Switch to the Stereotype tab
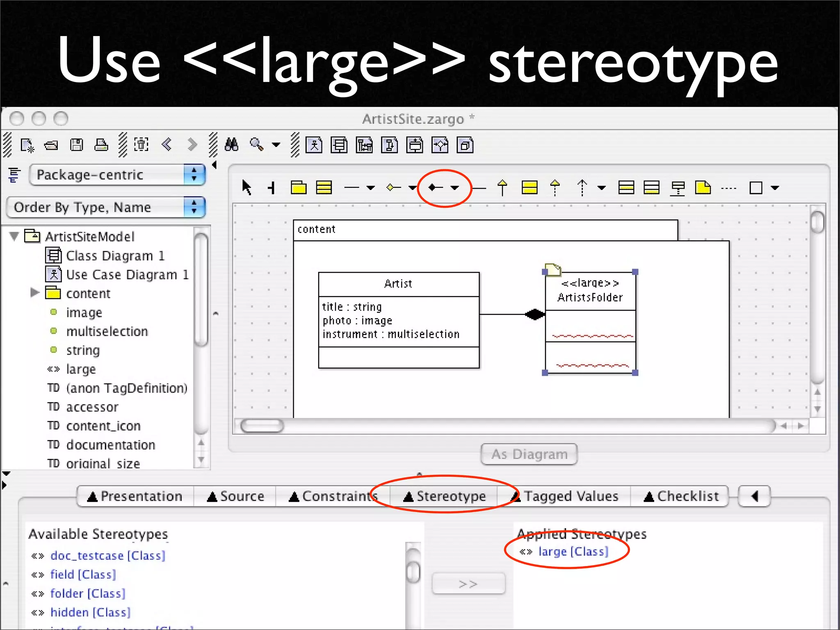 (x=445, y=496)
